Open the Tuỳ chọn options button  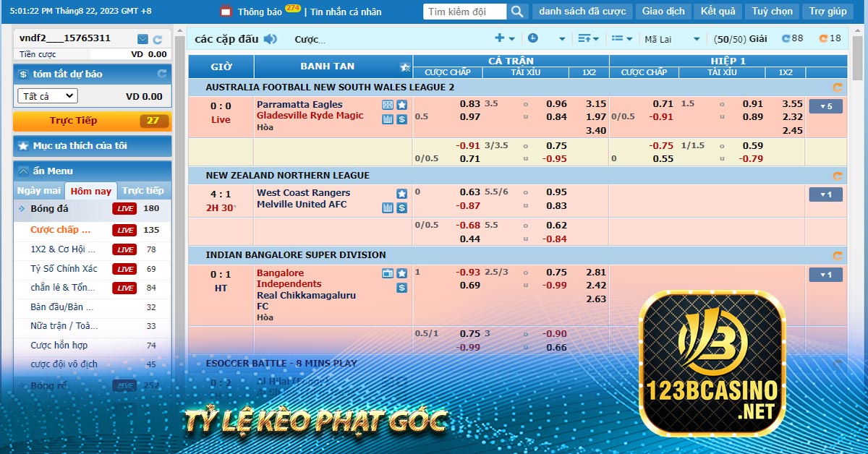pos(772,12)
